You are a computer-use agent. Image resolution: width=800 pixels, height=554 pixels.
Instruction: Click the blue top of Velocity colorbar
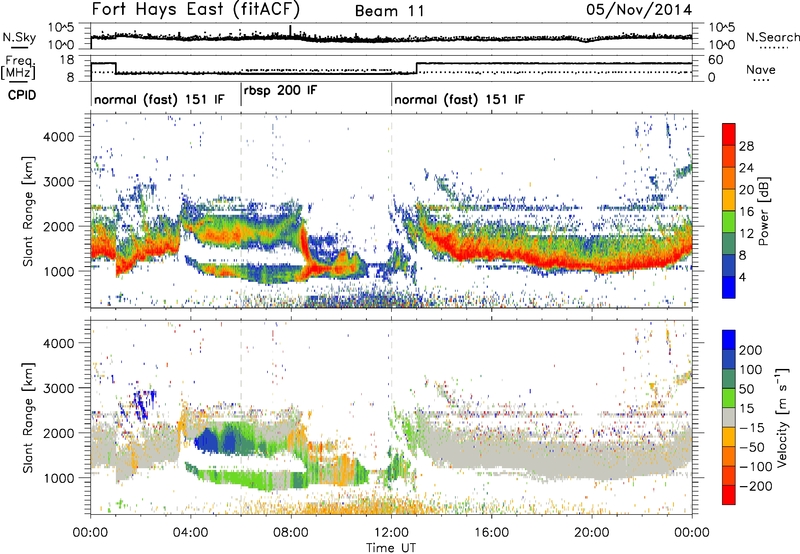coord(729,339)
